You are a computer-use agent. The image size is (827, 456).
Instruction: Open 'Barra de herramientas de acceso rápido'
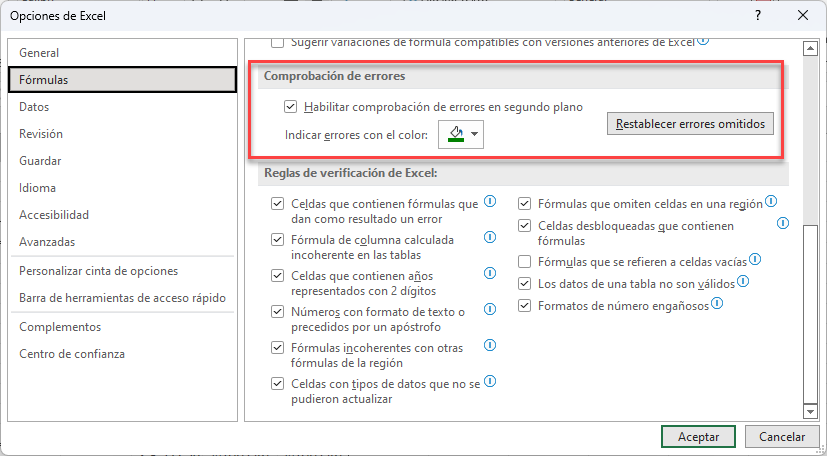[x=122, y=298]
